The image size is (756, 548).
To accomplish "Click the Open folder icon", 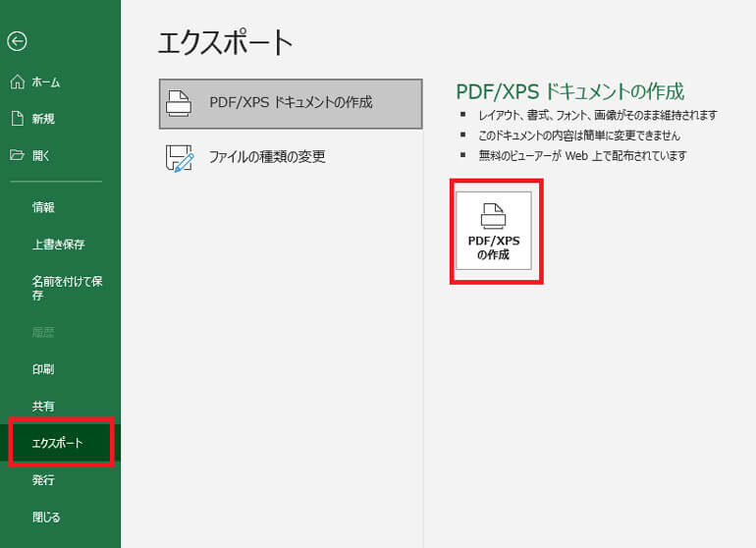I will coord(17,155).
